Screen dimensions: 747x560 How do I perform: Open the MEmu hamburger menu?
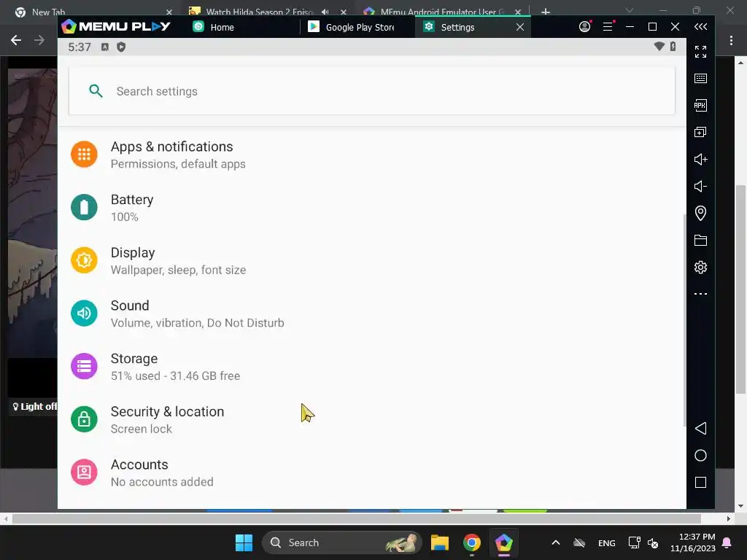pos(608,27)
